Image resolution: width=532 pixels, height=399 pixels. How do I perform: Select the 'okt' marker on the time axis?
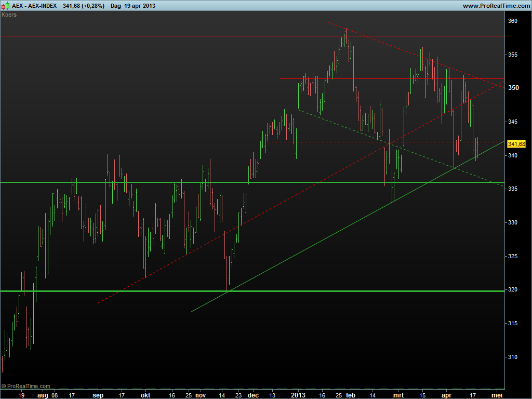[x=145, y=395]
